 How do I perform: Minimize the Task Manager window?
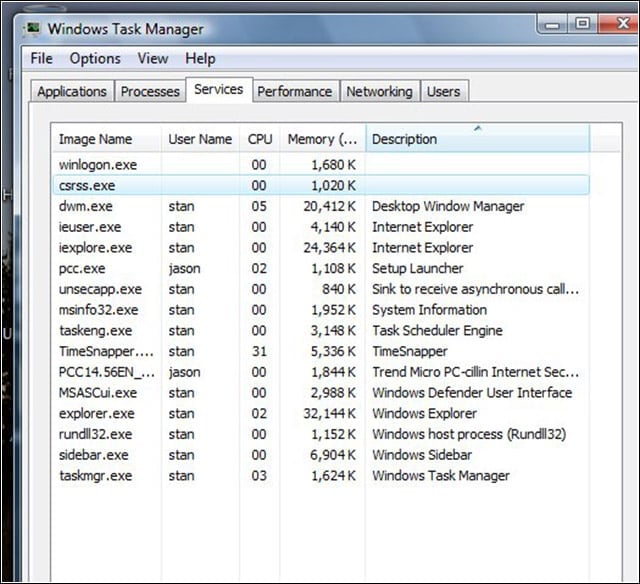coord(552,24)
